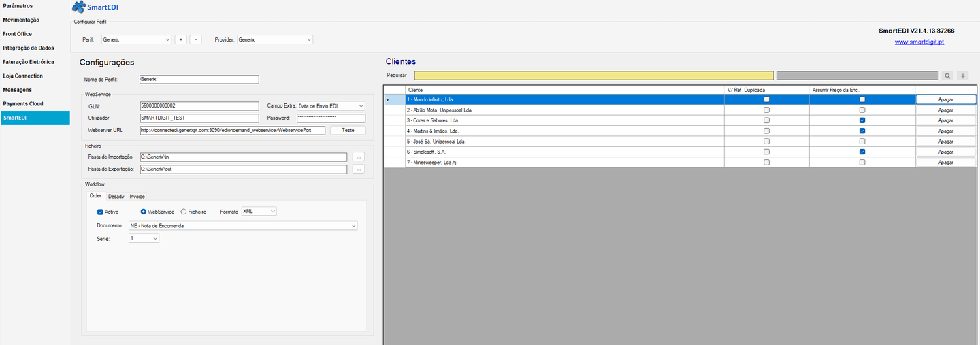
Task: Click the plus icon to add a client
Action: pos(963,76)
